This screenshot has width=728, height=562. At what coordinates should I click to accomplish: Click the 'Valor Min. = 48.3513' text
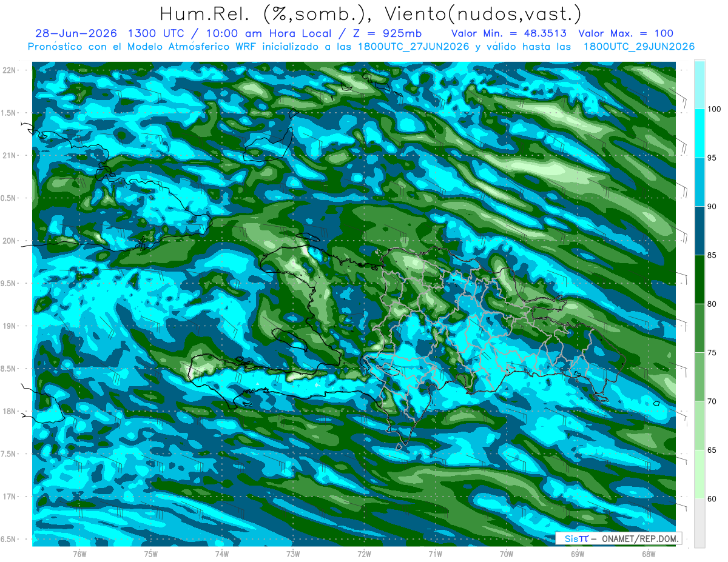pos(510,33)
